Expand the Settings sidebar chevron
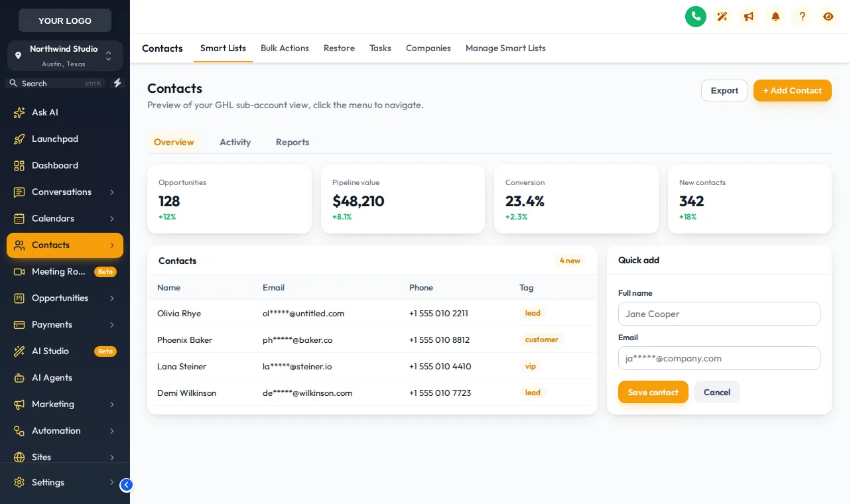 click(x=112, y=483)
